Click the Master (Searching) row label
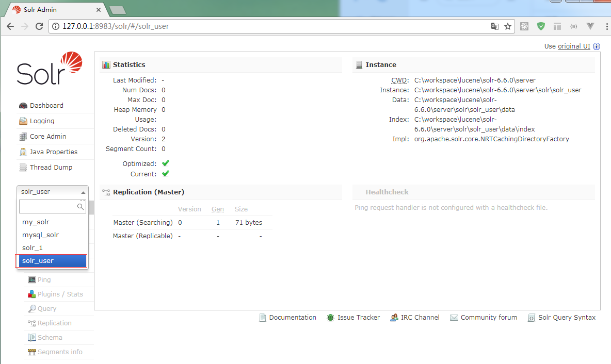The height and width of the screenshot is (364, 611). [x=143, y=223]
